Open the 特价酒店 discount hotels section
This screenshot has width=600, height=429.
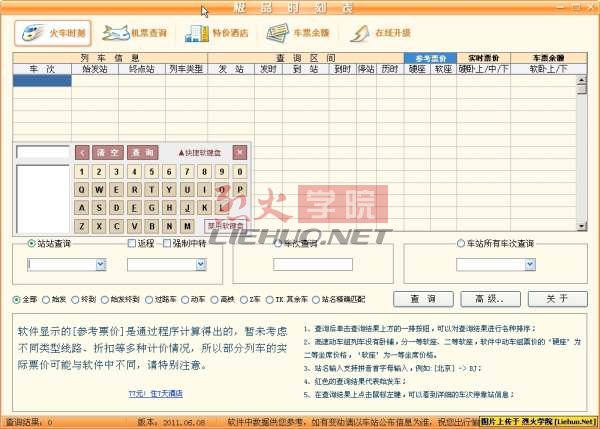pyautogui.click(x=217, y=33)
